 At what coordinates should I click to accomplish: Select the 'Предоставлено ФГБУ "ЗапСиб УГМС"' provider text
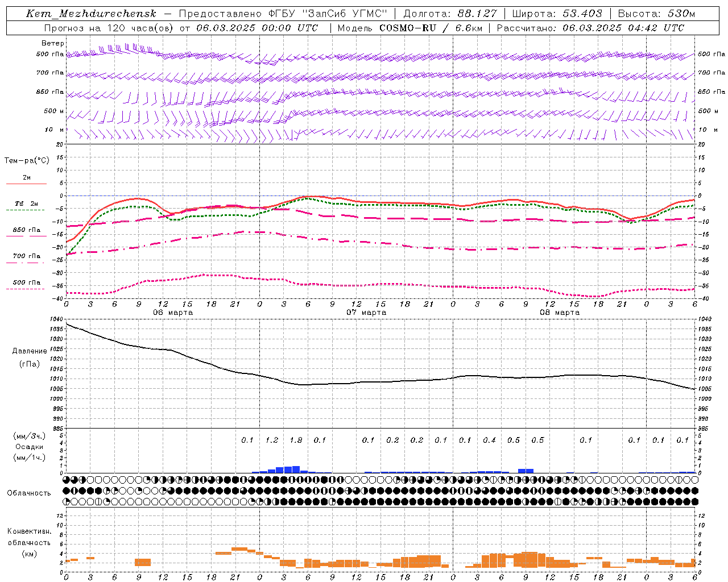283,14
